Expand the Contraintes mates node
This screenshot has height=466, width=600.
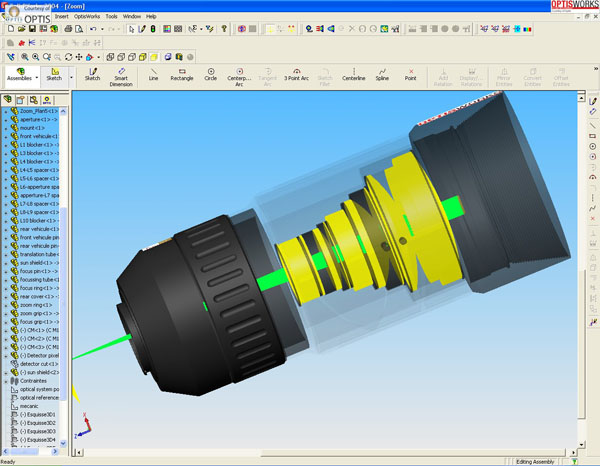(6, 381)
